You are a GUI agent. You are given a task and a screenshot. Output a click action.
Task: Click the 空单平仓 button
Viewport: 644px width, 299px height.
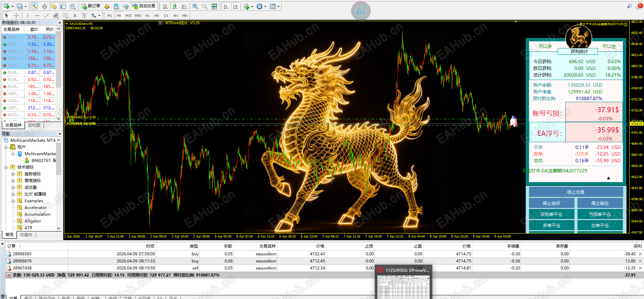[600, 225]
